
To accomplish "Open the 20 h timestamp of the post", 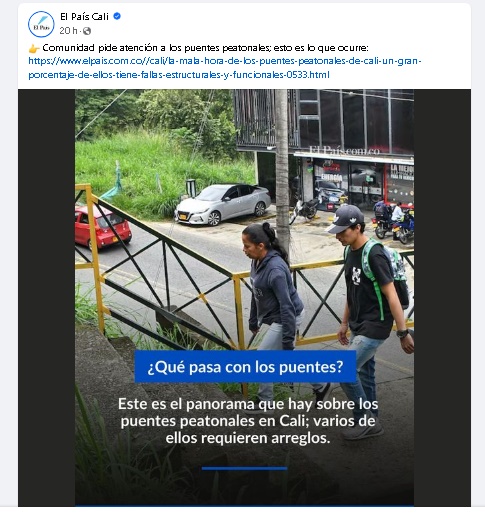I will [68, 31].
